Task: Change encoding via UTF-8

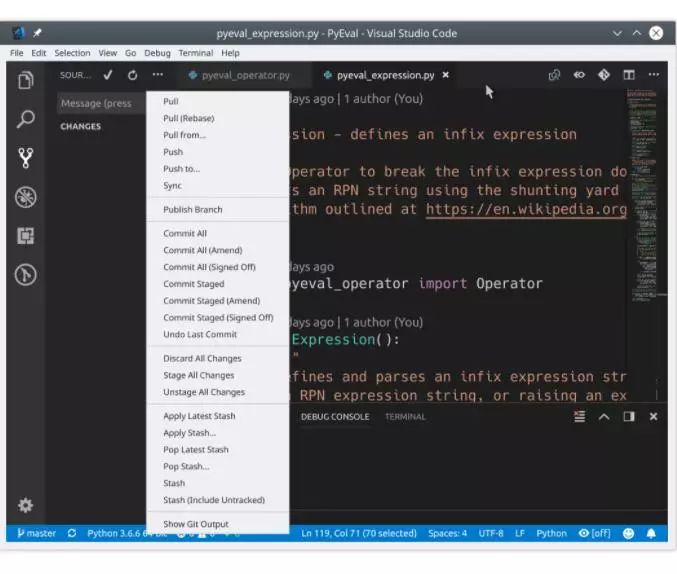Action: point(491,533)
